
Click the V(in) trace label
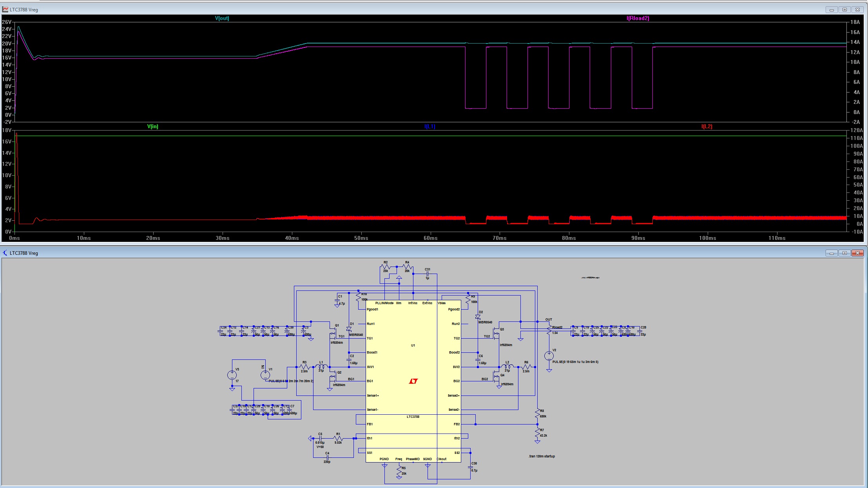tap(153, 127)
